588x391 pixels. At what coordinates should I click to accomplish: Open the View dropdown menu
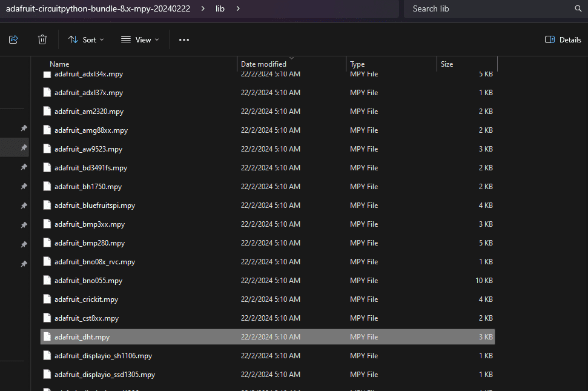pos(140,39)
